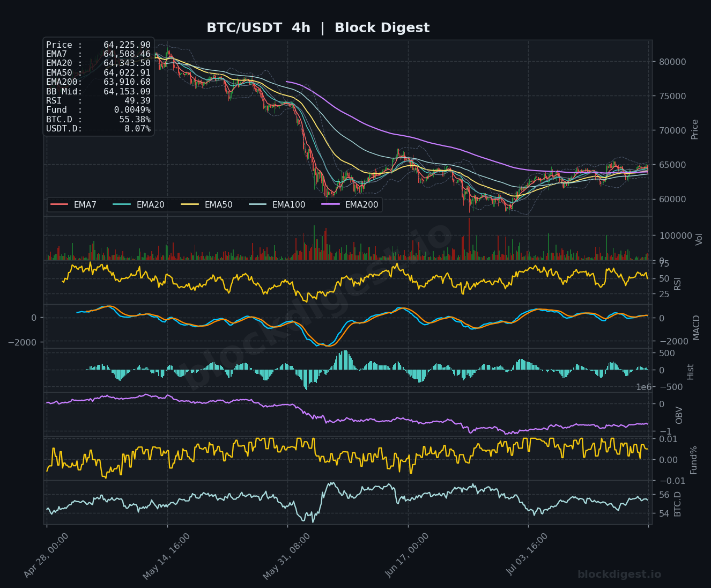The image size is (711, 588).
Task: Click the "Jul 03, 16:00" date label
Action: point(527,554)
